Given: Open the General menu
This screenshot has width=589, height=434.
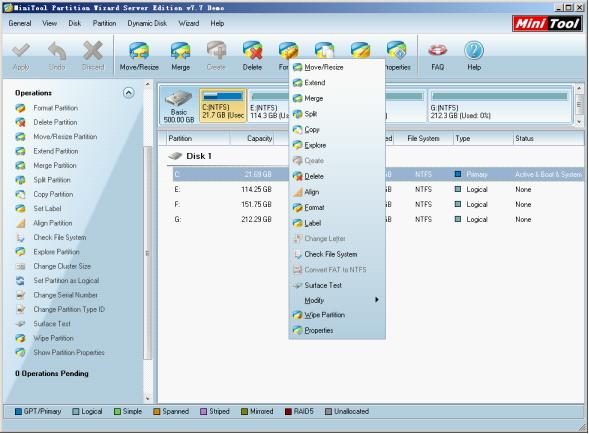Looking at the screenshot, I should [20, 23].
